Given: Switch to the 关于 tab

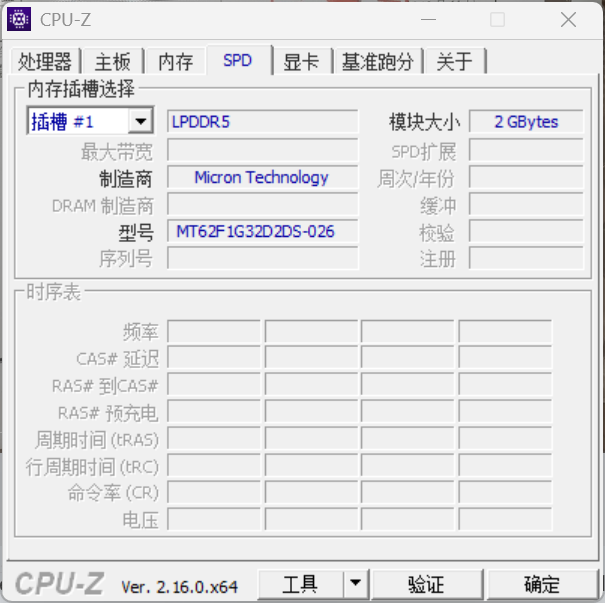Looking at the screenshot, I should pyautogui.click(x=454, y=62).
